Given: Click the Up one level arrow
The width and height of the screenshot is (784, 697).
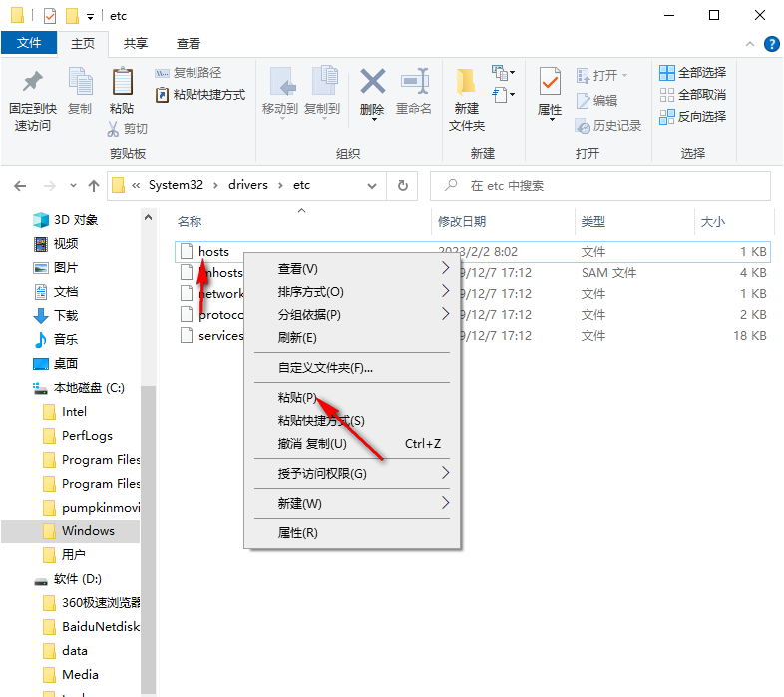Looking at the screenshot, I should [x=94, y=186].
